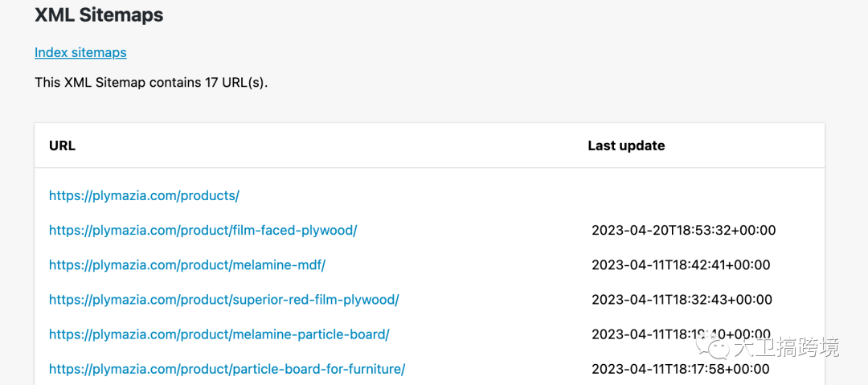Follow the melamine-particle-board product link
This screenshot has width=868, height=385.
[219, 334]
